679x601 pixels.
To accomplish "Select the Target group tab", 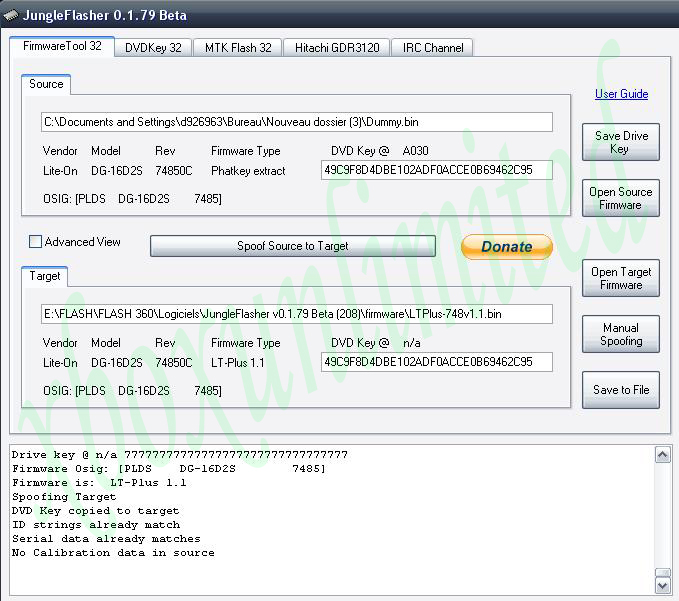I will pyautogui.click(x=45, y=276).
